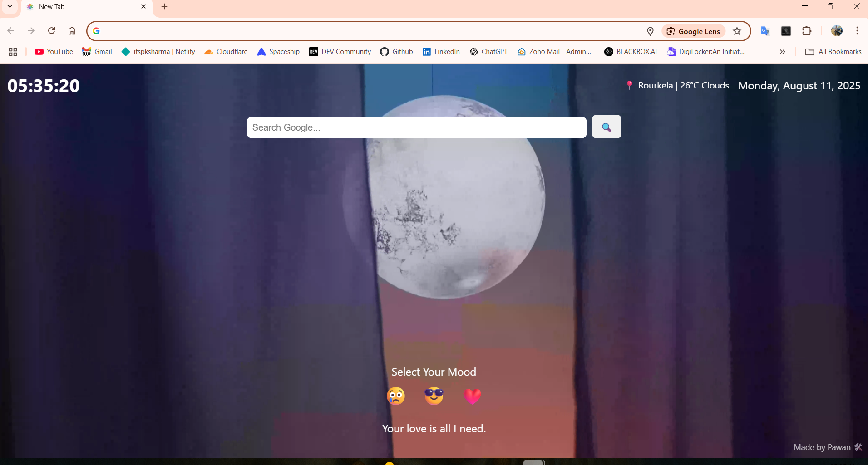The width and height of the screenshot is (868, 465).
Task: Open the three-dot browser menu
Action: (x=857, y=31)
